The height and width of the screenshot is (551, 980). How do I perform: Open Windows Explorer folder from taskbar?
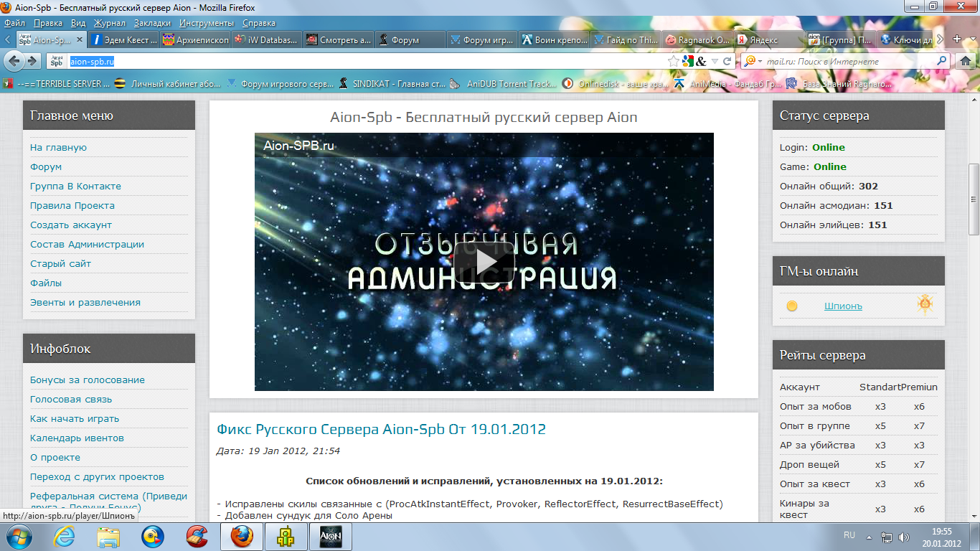tap(109, 536)
